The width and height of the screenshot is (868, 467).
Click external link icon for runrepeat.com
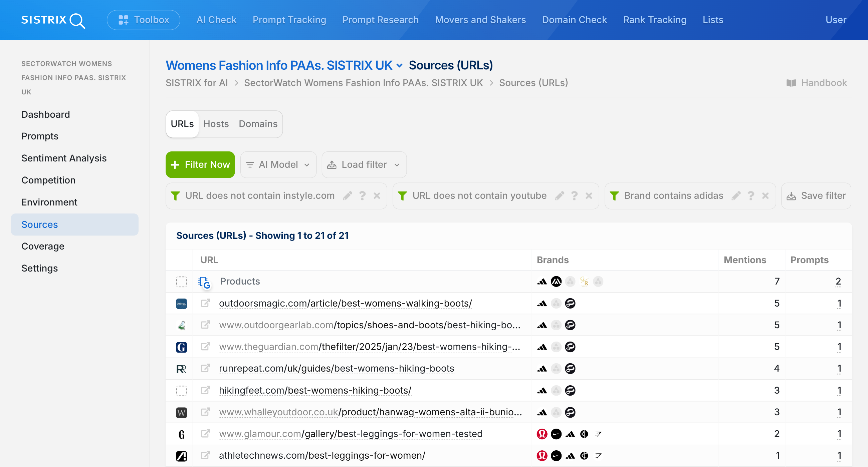tap(206, 368)
